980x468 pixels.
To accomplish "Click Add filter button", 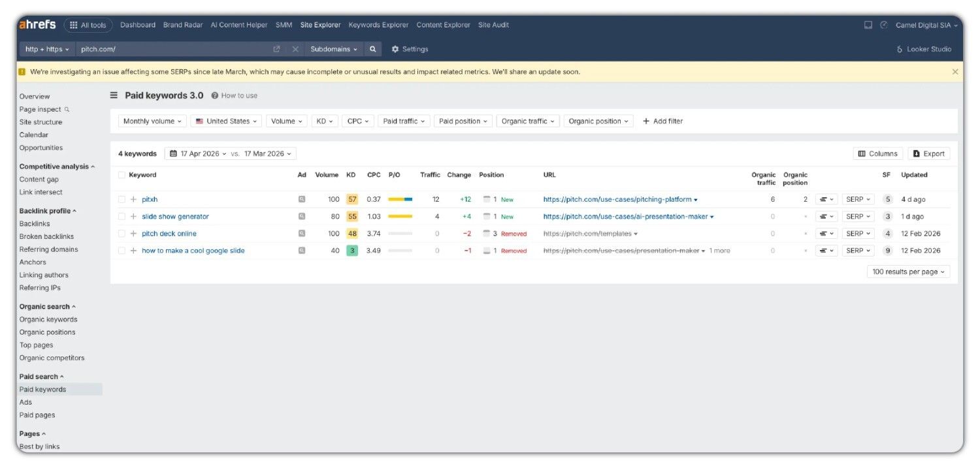I will coord(663,121).
